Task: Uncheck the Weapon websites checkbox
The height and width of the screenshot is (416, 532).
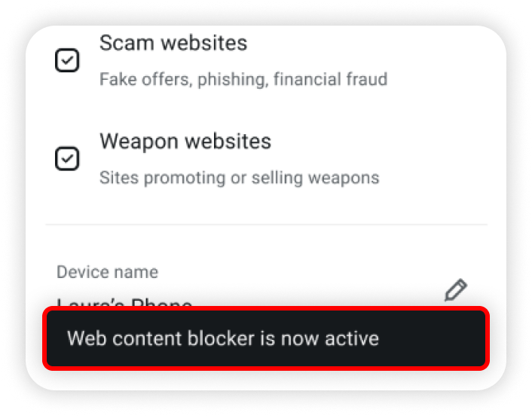Action: pos(67,158)
